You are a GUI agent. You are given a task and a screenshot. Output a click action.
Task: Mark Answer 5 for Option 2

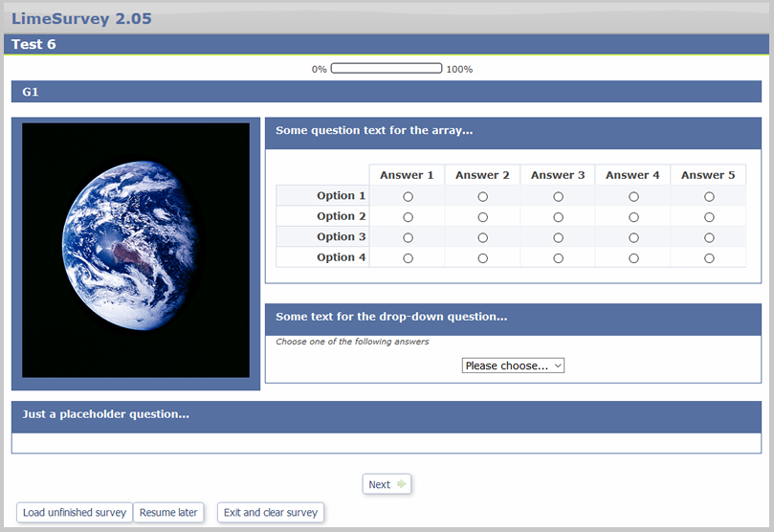pyautogui.click(x=709, y=217)
